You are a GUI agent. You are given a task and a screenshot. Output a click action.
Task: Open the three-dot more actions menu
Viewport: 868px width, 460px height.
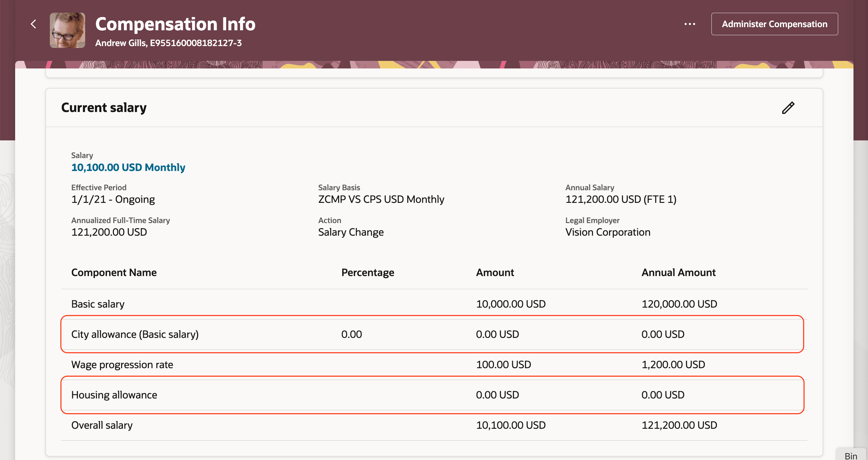[689, 24]
